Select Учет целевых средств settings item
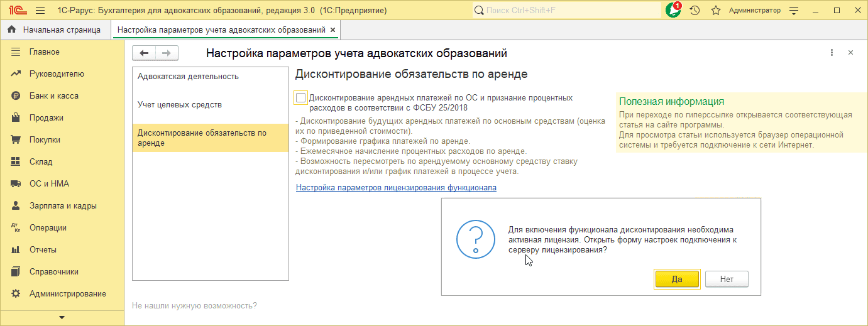The width and height of the screenshot is (868, 326). click(x=180, y=105)
